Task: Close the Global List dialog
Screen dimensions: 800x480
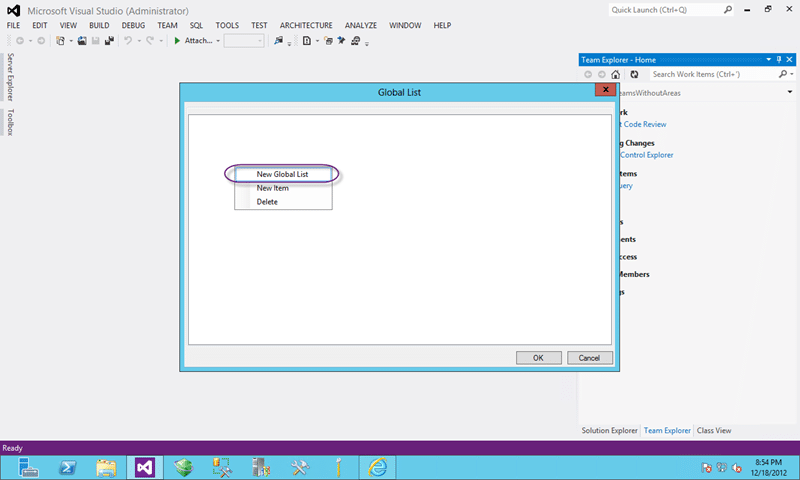Action: (x=606, y=90)
